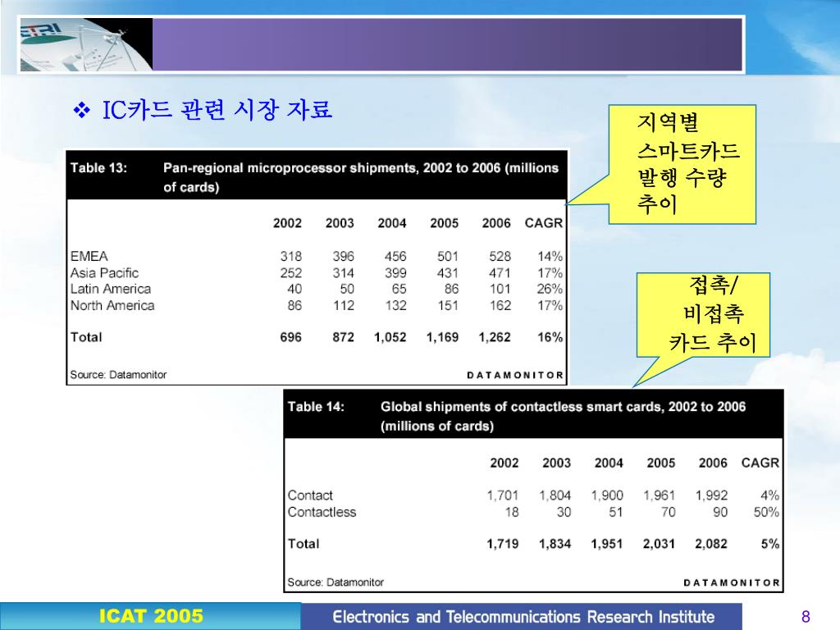Viewport: 840px width, 630px height.
Task: Click the Latin America row label
Action: click(111, 289)
